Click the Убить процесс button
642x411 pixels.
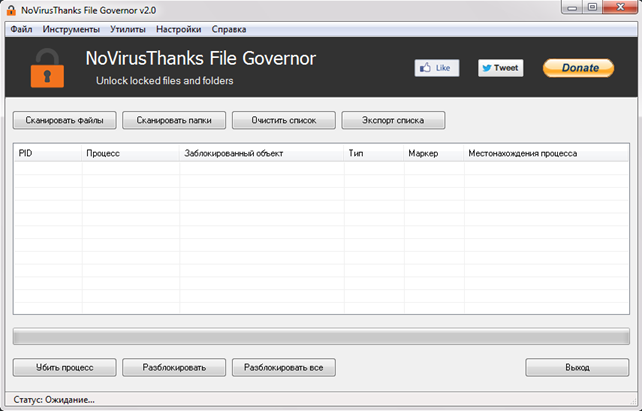pos(64,368)
